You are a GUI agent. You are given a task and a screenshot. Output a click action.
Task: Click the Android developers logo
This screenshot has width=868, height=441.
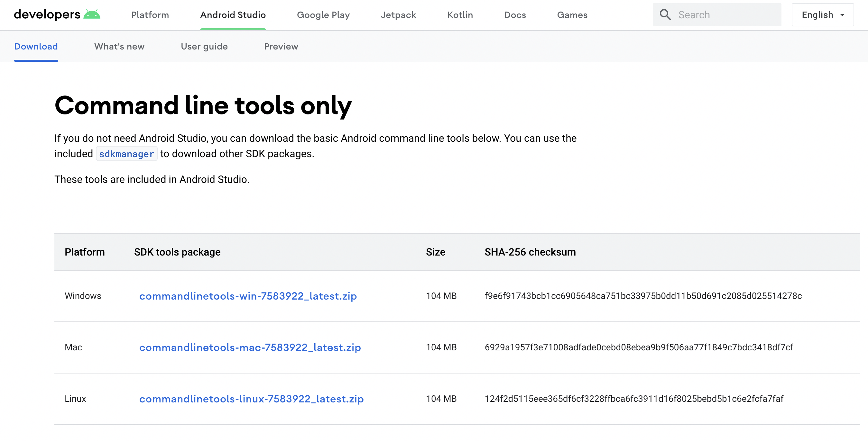point(57,14)
